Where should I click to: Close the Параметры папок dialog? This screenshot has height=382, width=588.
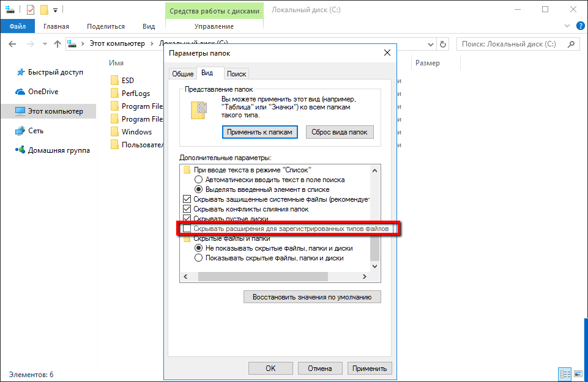(x=387, y=53)
